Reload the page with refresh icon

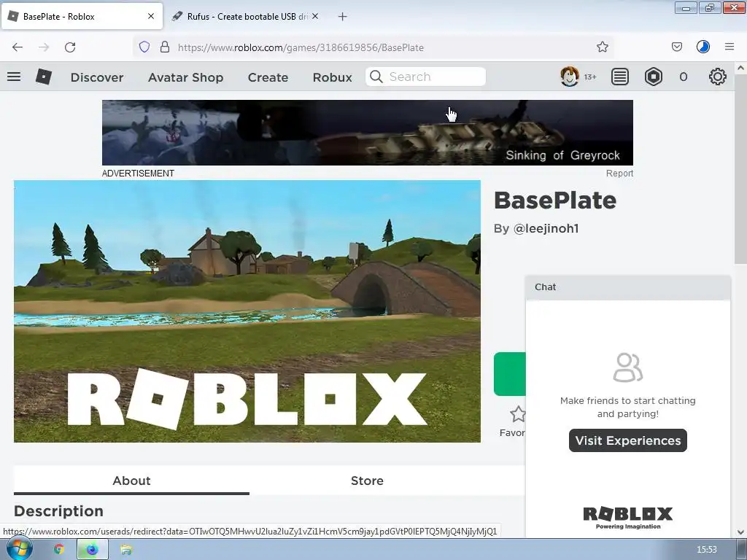[x=70, y=47]
